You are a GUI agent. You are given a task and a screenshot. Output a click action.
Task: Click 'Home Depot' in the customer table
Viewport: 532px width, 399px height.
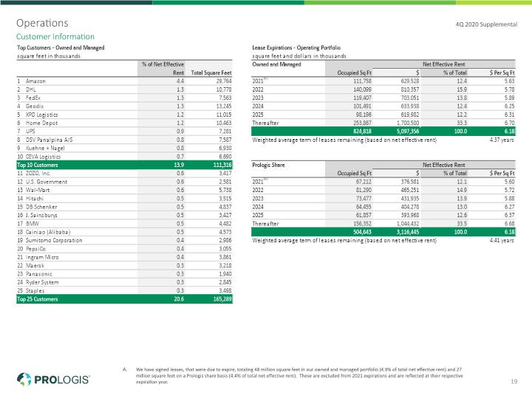[41, 123]
